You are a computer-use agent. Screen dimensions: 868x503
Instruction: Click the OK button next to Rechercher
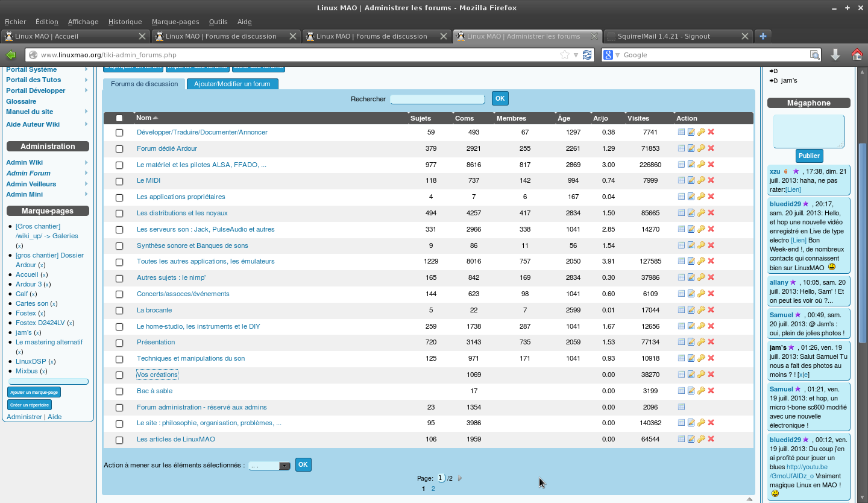pos(500,98)
